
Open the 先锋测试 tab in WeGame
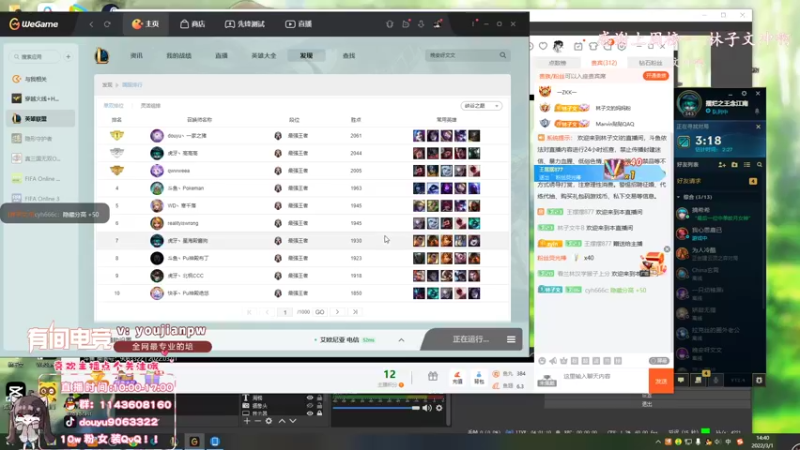tap(244, 24)
